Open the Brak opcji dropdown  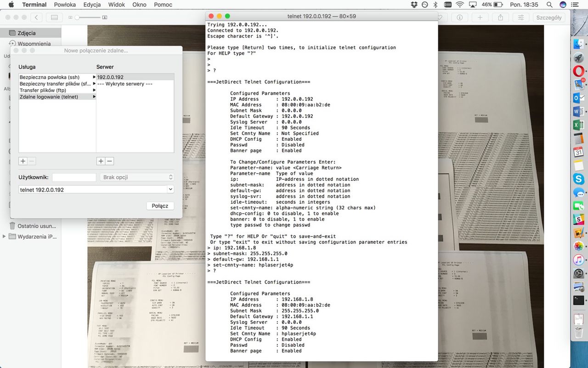pyautogui.click(x=137, y=177)
